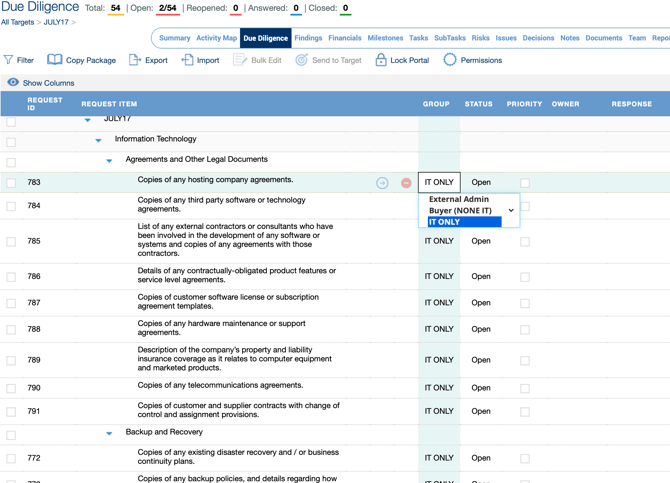Click the Export document icon
This screenshot has width=670, height=483.
[x=135, y=60]
